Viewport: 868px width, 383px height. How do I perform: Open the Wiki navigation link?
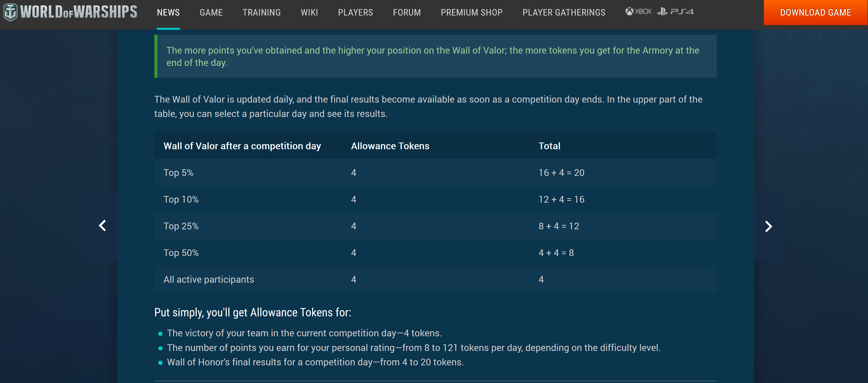(309, 13)
